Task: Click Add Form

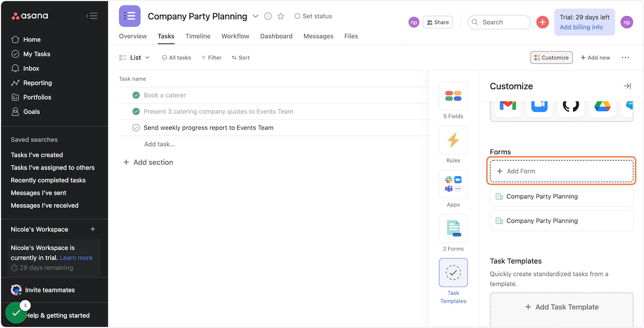Action: (x=562, y=171)
